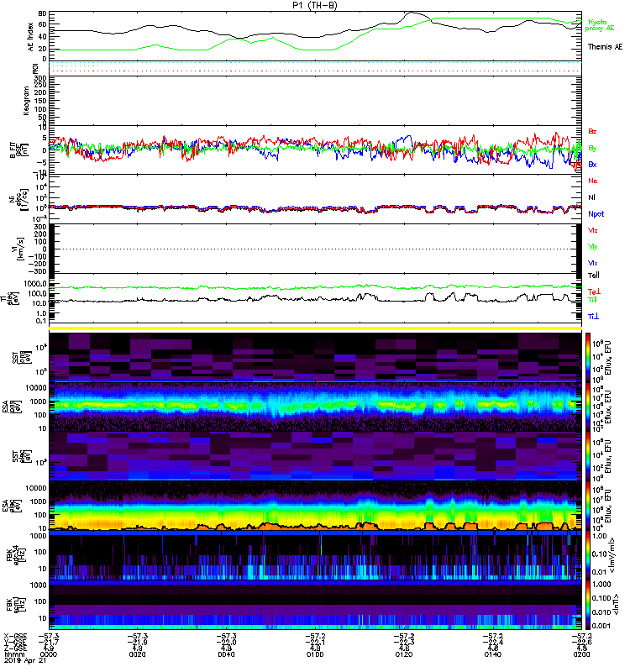Select the red Vix legend entry

[593, 230]
